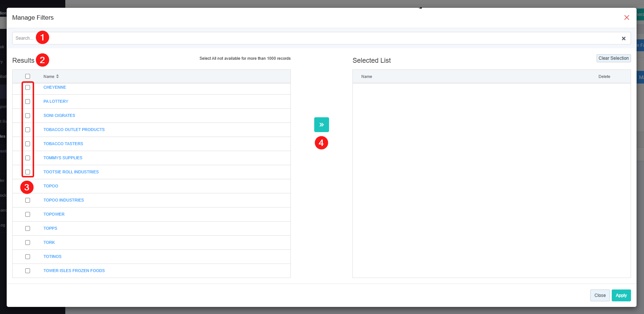Click the Delete column header
Screen dimensions: 644x314
pos(604,77)
